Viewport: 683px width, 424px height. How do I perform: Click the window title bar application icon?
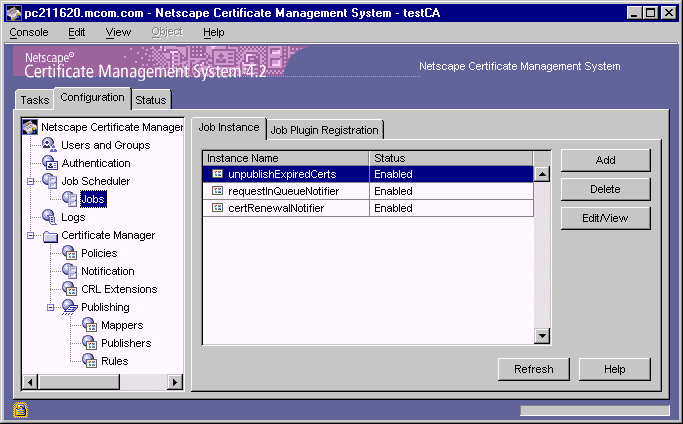click(x=14, y=13)
